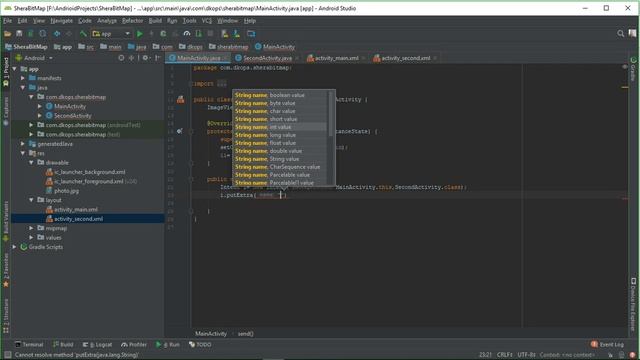Image resolution: width=640 pixels, height=360 pixels.
Task: Click the autocomplete popup scrollbar
Action: [x=331, y=114]
